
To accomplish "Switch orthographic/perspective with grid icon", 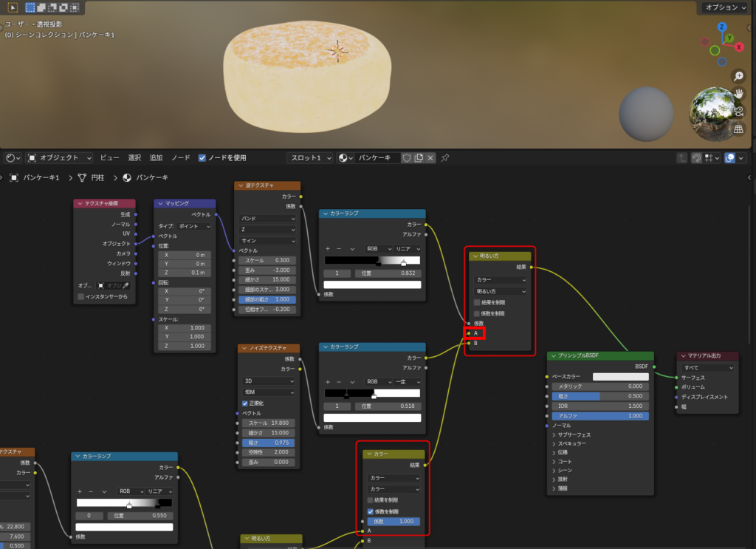I will click(x=738, y=129).
